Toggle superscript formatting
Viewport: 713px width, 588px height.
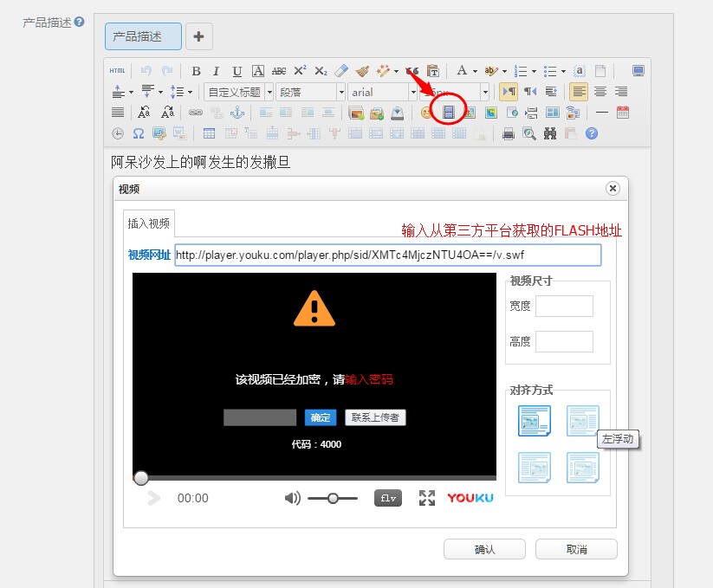pos(299,71)
